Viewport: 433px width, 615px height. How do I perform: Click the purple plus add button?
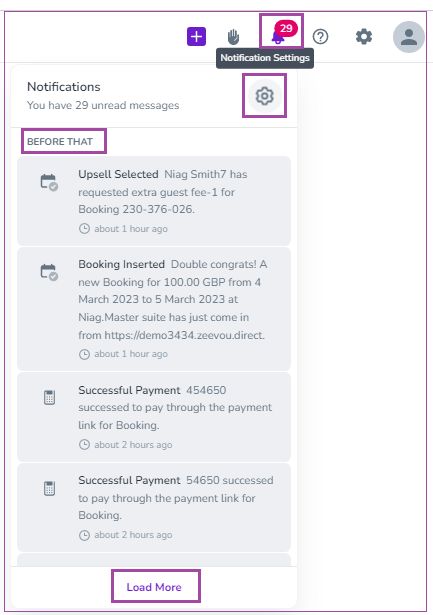tap(196, 36)
